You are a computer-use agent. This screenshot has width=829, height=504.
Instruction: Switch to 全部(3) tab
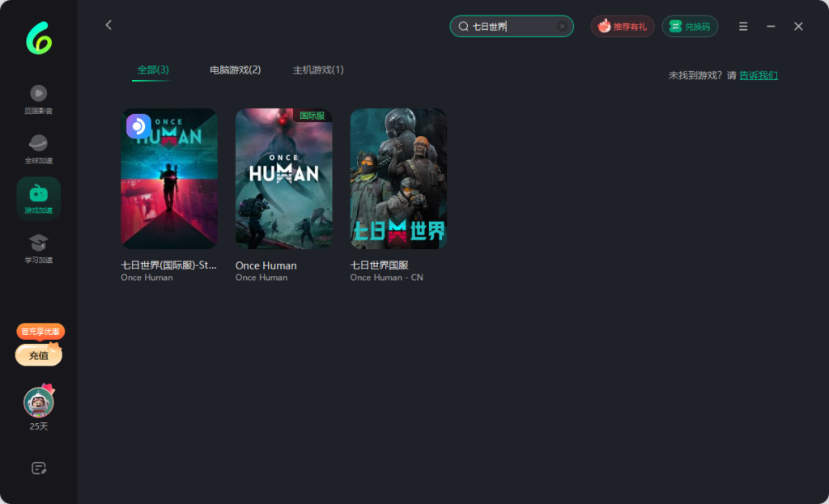coord(153,70)
